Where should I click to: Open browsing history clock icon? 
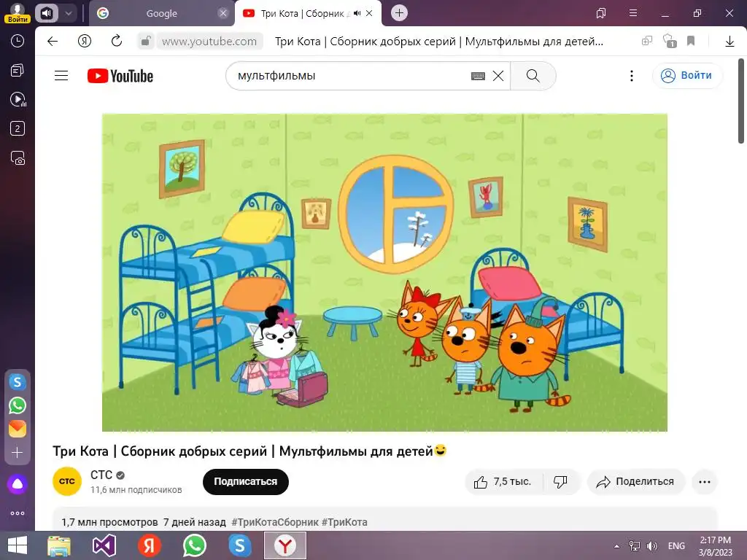(18, 41)
